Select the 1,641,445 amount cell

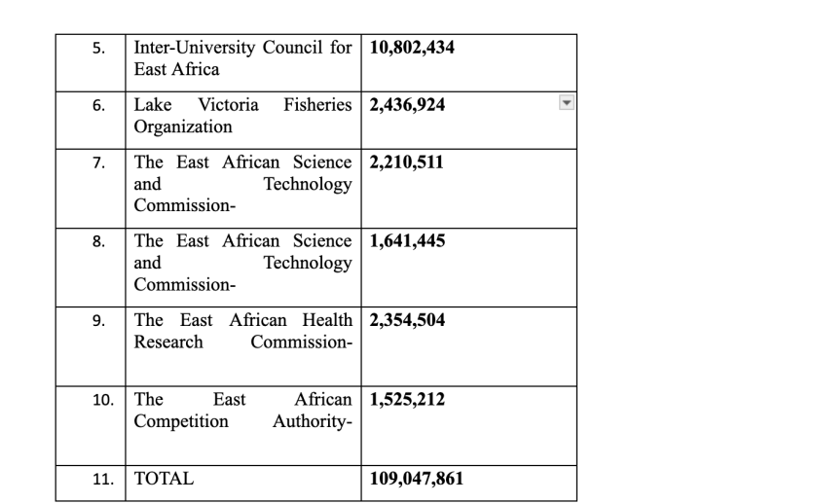[407, 241]
